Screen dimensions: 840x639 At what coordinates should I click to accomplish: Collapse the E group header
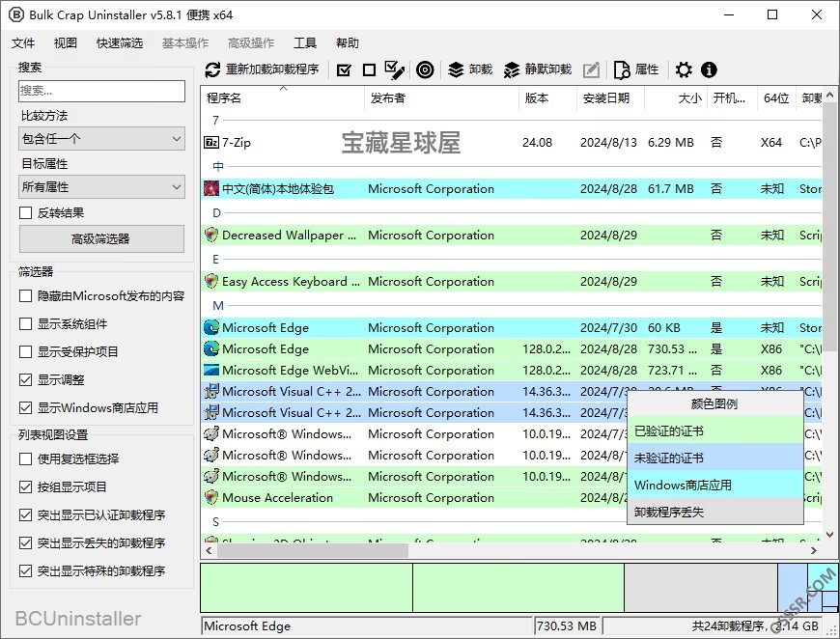coord(216,260)
